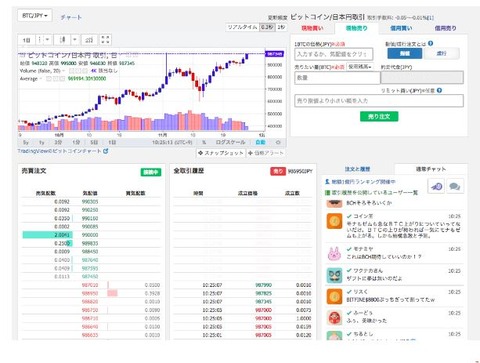Toggle the 自動 auto scale option
Image resolution: width=480 pixels, height=363 pixels.
pyautogui.click(x=260, y=142)
